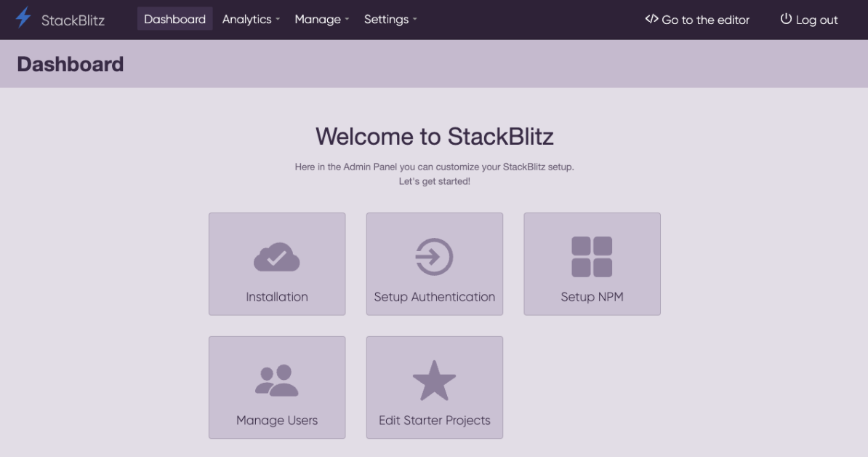The image size is (868, 457).
Task: Open the Manage dropdown menu
Action: pos(321,20)
